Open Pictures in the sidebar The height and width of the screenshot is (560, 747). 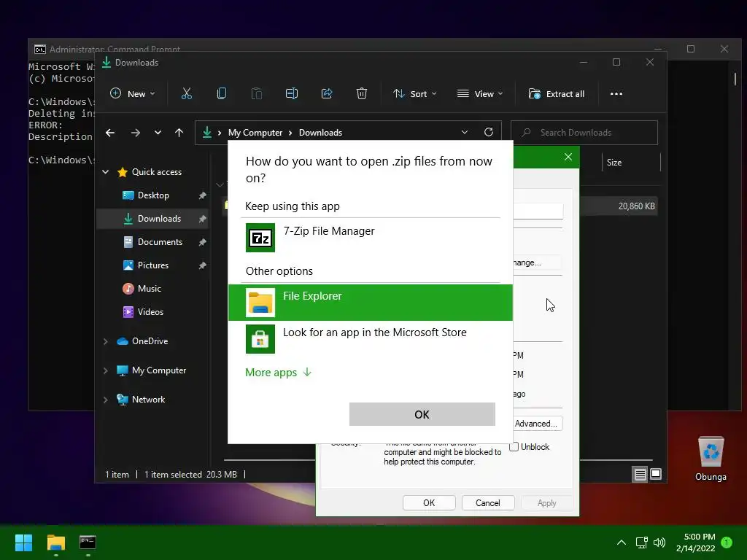coord(153,265)
